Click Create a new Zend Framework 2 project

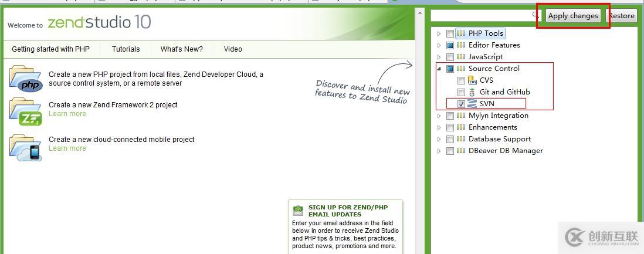[x=113, y=105]
